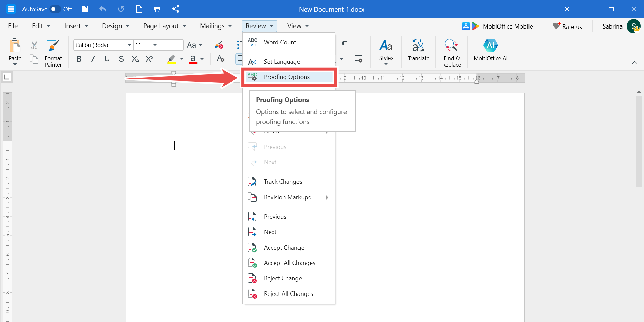Toggle the AutoSave switch

pyautogui.click(x=55, y=9)
